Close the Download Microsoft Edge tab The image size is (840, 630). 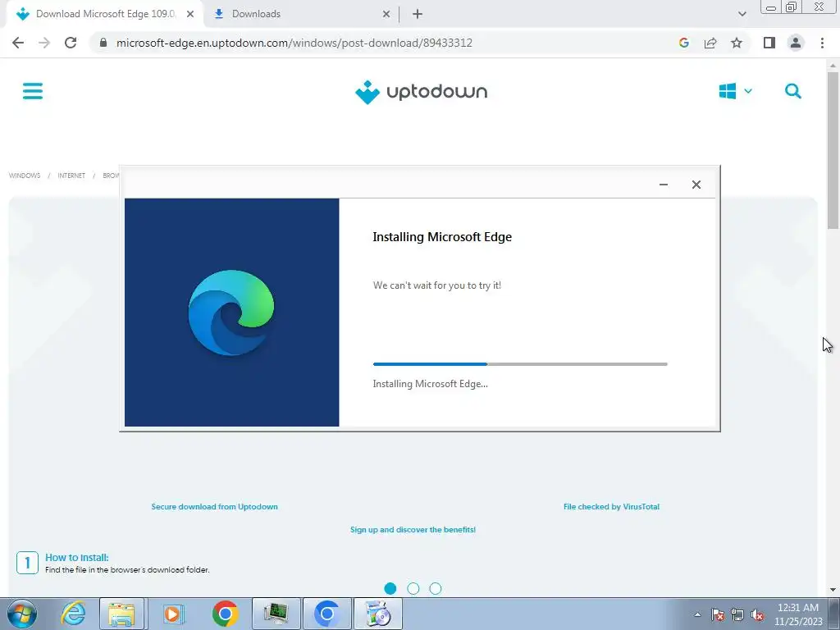(190, 14)
